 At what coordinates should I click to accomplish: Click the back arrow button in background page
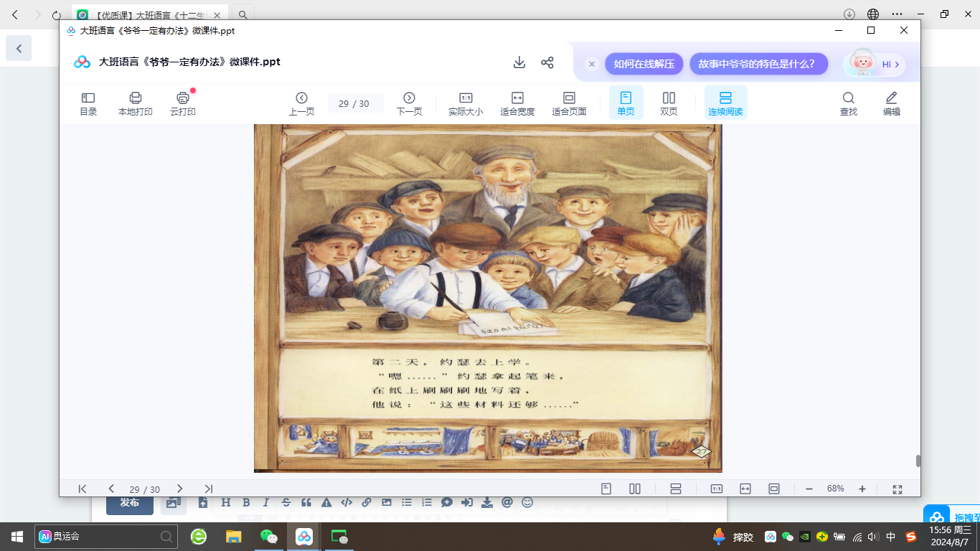(19, 48)
